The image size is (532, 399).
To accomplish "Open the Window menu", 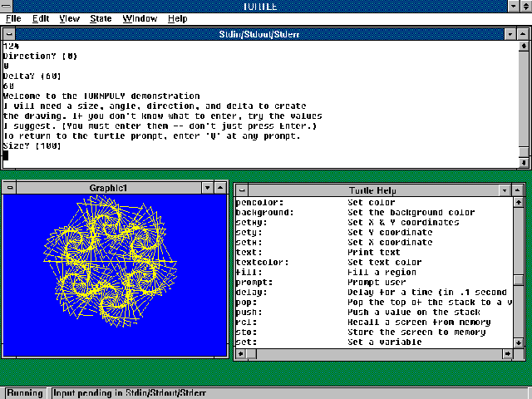I will click(x=139, y=18).
